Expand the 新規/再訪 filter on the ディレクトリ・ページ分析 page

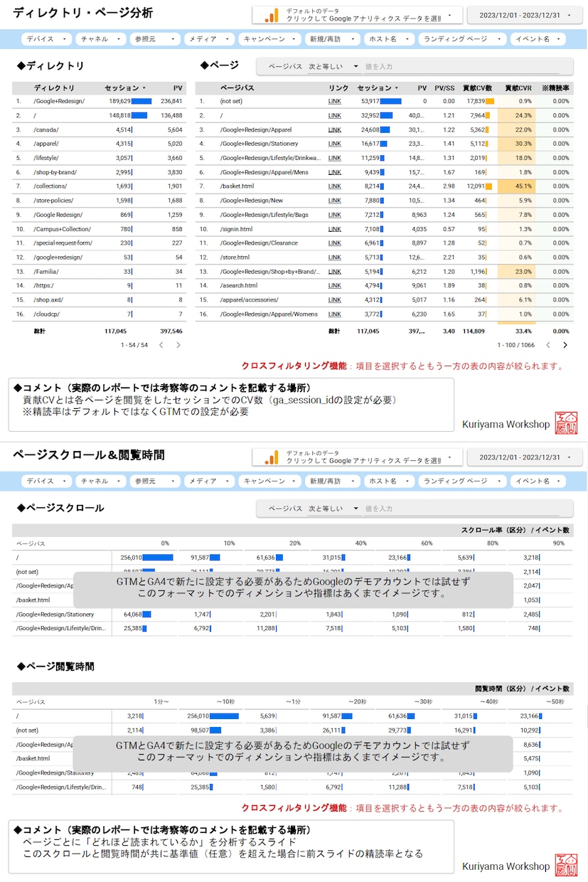(332, 39)
